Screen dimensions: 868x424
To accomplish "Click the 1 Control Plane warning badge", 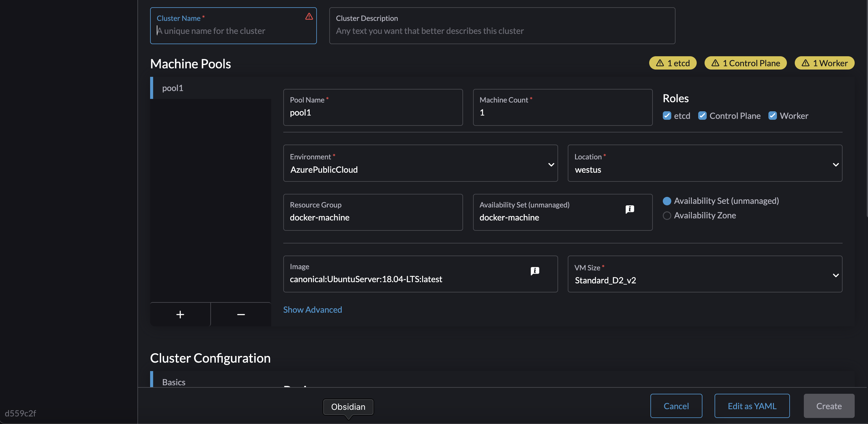I will pyautogui.click(x=745, y=63).
